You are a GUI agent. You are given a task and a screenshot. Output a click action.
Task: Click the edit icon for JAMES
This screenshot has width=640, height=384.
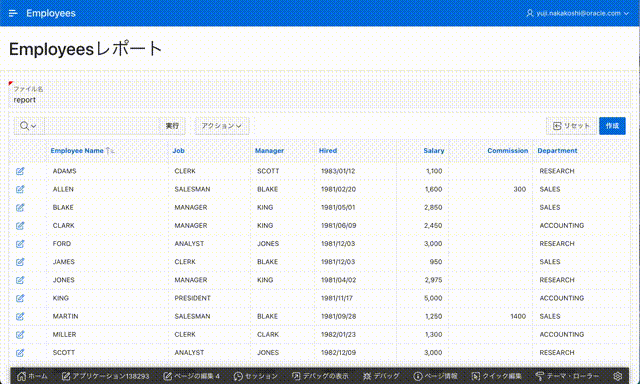[x=20, y=262]
